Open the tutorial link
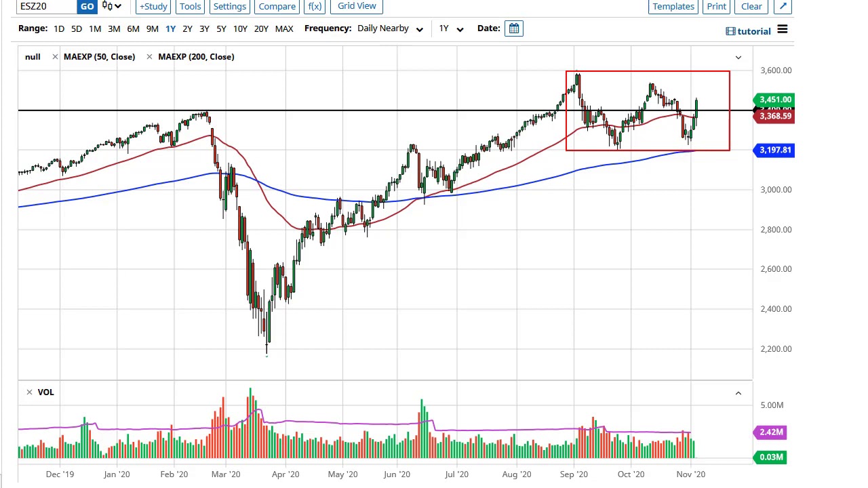868x488 pixels. click(x=754, y=32)
